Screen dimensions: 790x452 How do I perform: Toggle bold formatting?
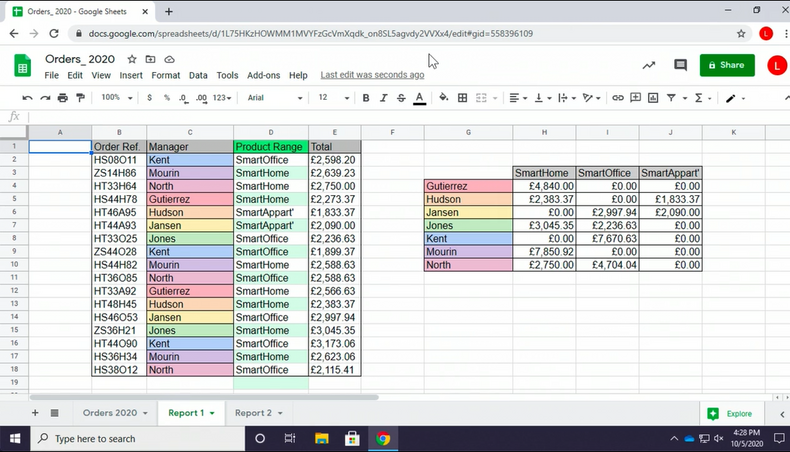click(366, 98)
